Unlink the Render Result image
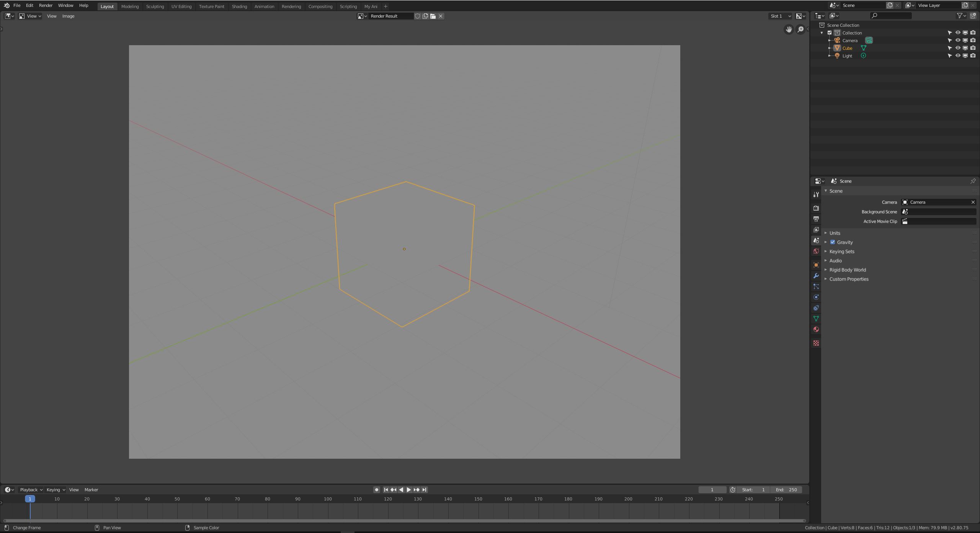 click(x=441, y=16)
